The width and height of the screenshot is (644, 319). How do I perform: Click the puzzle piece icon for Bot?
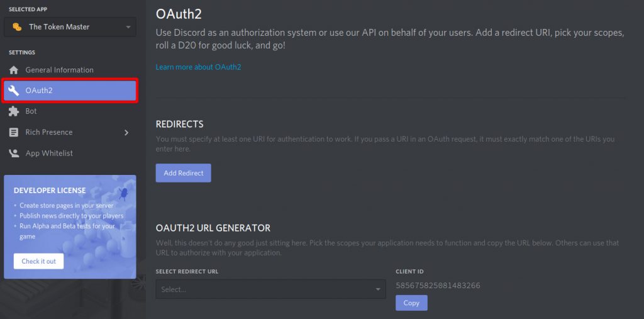click(14, 111)
